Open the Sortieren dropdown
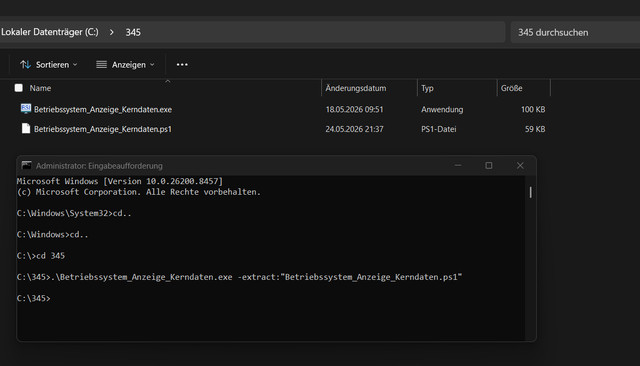The image size is (640, 366). tap(49, 64)
